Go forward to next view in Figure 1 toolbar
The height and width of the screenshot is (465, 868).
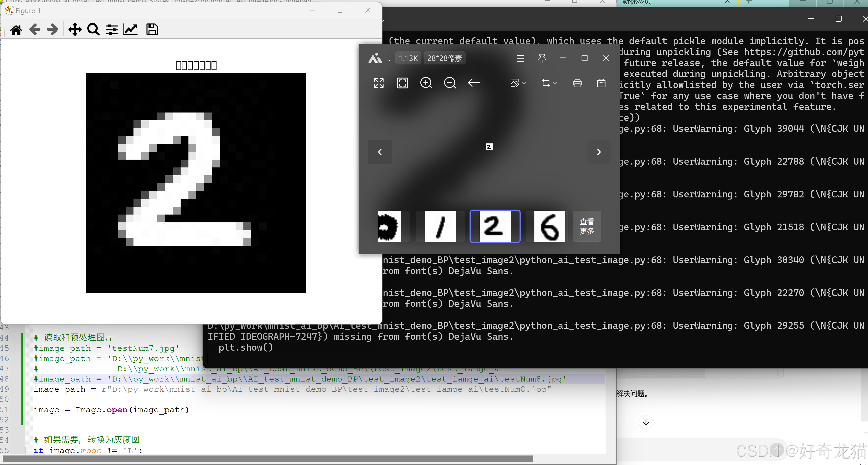pos(53,29)
